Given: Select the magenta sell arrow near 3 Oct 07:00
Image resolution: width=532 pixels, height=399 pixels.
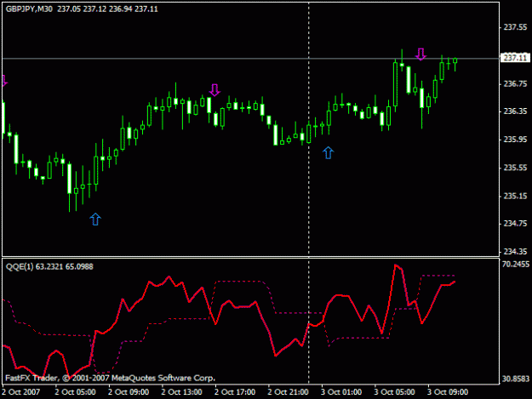Looking at the screenshot, I should pos(420,54).
